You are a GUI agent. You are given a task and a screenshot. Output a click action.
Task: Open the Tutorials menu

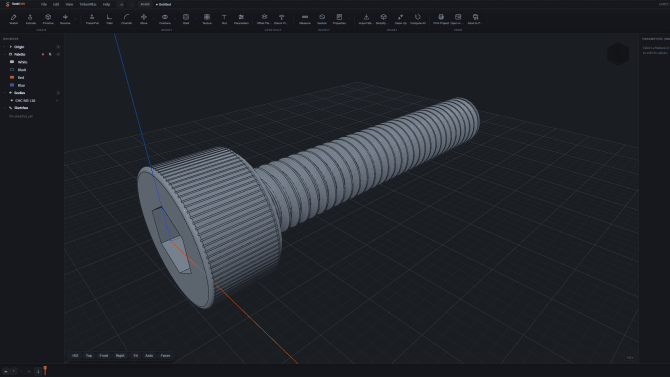pos(88,4)
